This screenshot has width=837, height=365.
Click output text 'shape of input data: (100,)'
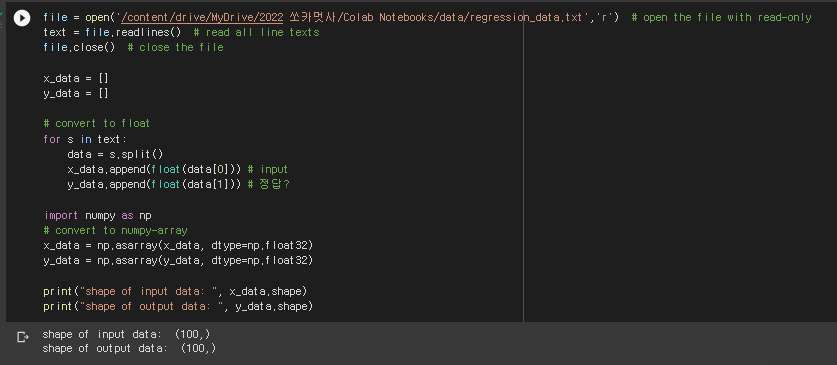click(126, 335)
